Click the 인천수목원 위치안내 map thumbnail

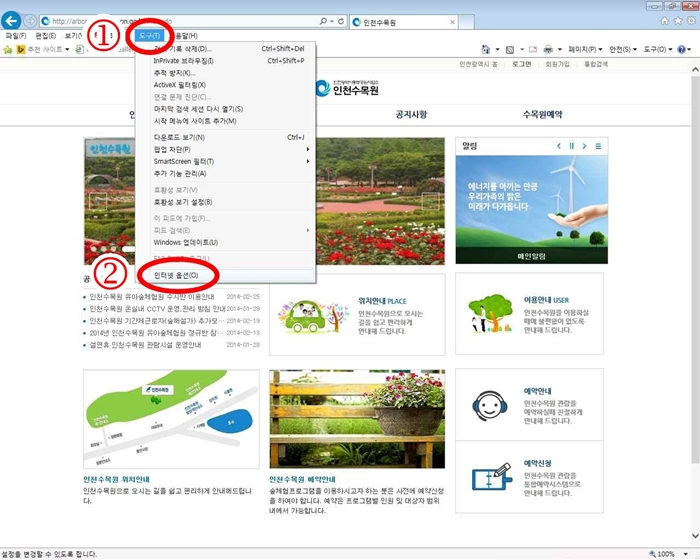[x=171, y=419]
